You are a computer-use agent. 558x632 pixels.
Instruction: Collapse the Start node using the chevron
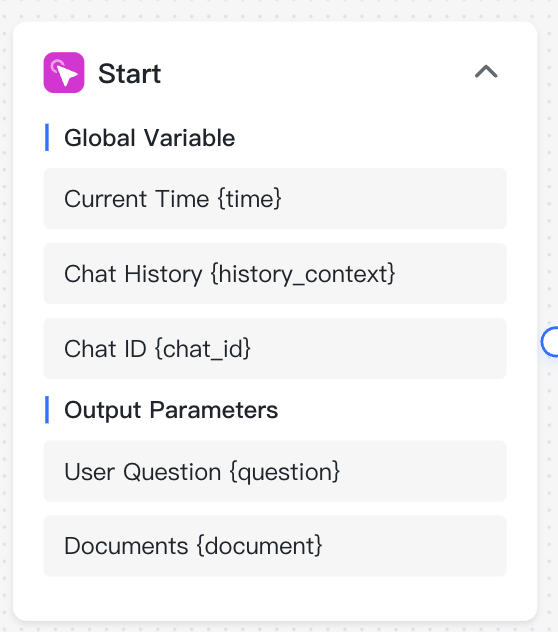[x=486, y=72]
